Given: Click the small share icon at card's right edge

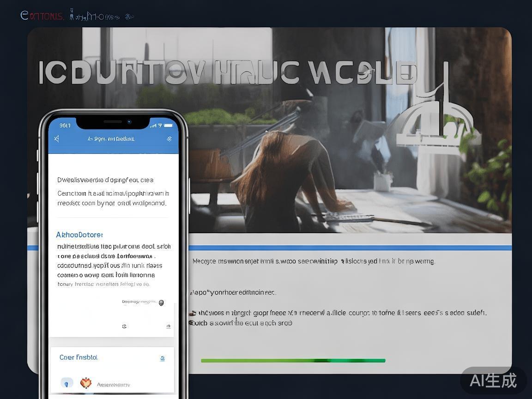Looking at the screenshot, I should (168, 326).
